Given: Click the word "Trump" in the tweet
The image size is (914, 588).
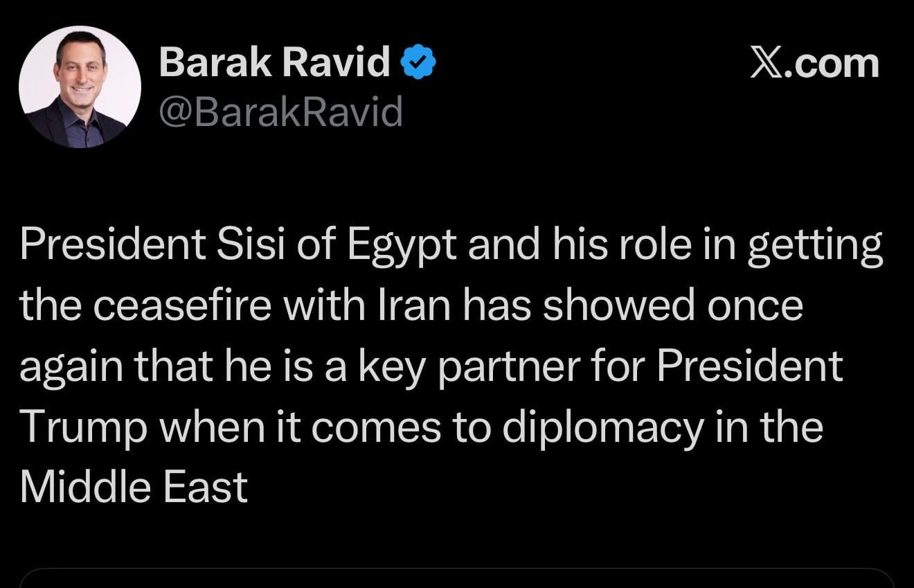Looking at the screenshot, I should [x=83, y=427].
